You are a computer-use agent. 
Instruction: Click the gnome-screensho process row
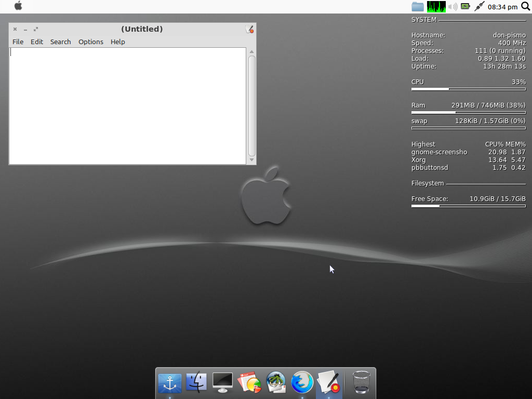point(468,152)
